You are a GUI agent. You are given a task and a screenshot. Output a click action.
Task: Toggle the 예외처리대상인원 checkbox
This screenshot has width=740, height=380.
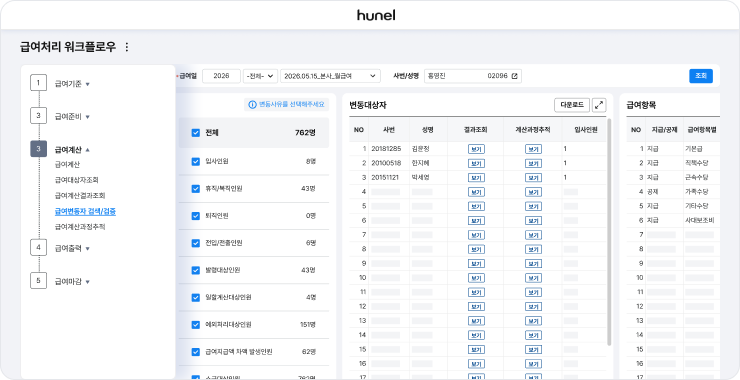(196, 324)
